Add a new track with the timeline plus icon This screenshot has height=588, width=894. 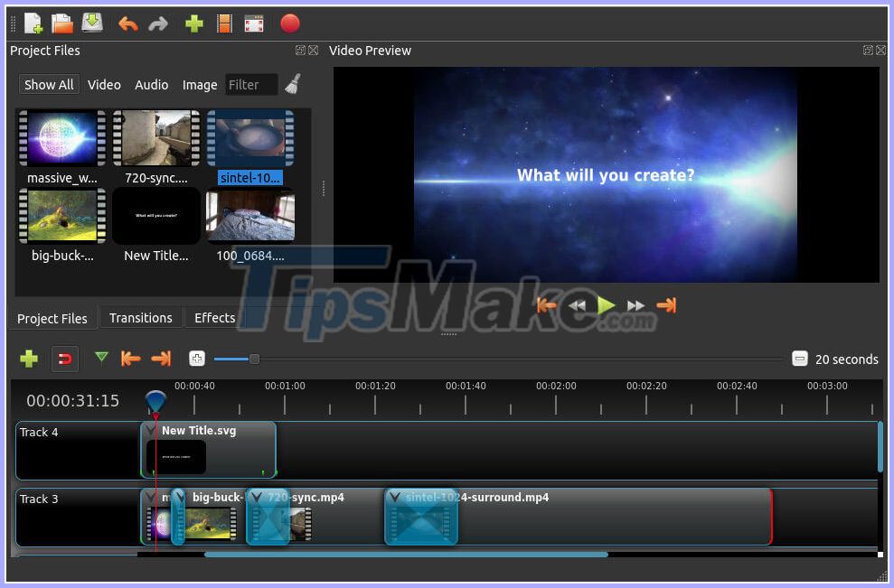pyautogui.click(x=28, y=359)
